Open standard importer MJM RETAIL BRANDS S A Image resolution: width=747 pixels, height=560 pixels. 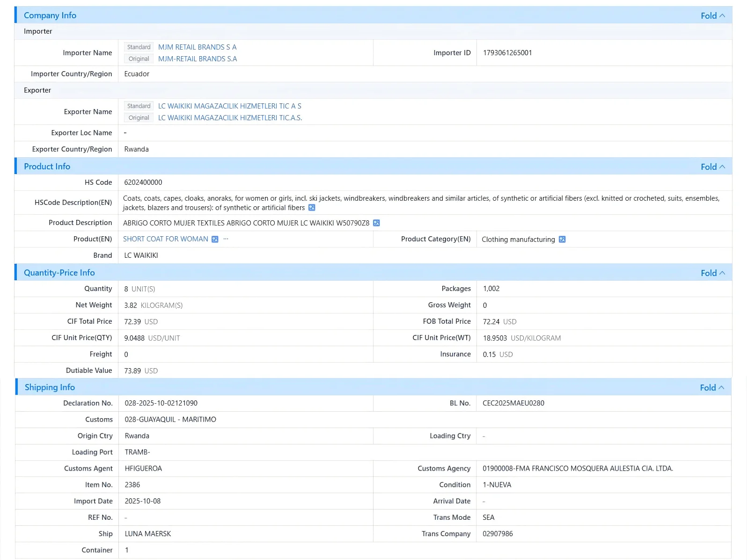point(197,47)
